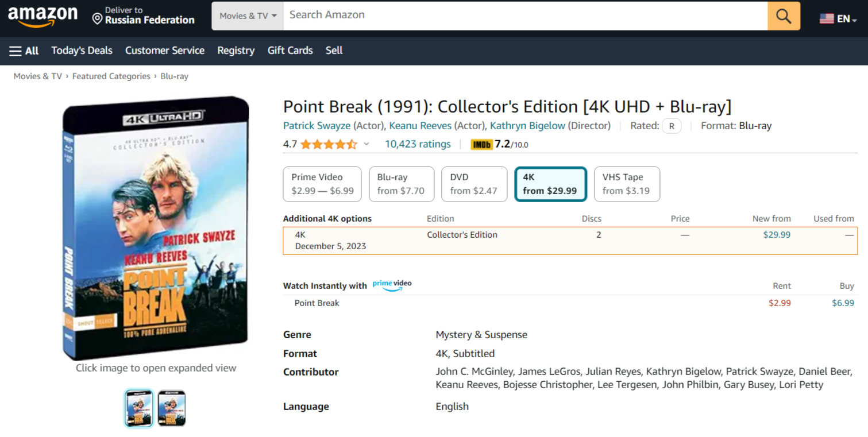Open the Movies & TV search category dropdown
868x437 pixels.
248,16
